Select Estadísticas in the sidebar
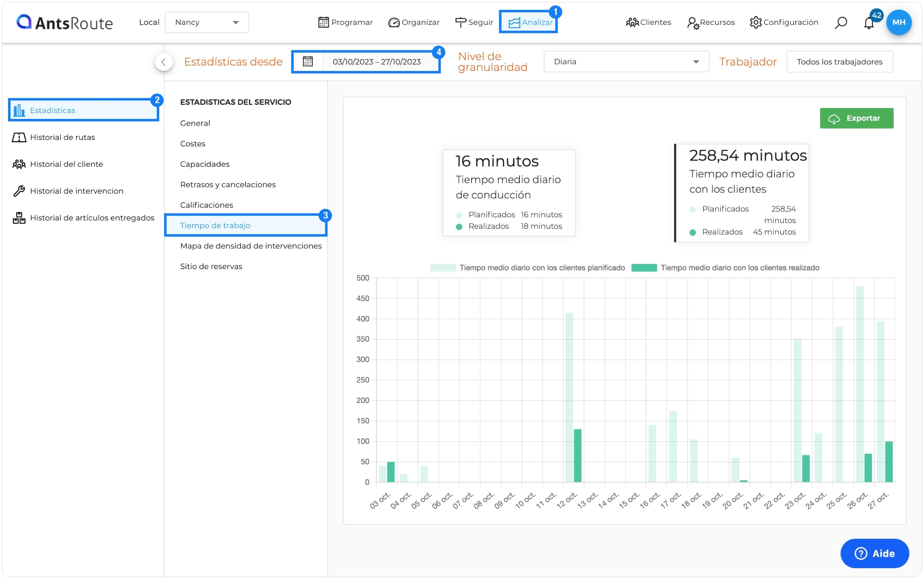Image resolution: width=924 pixels, height=579 pixels. [83, 110]
